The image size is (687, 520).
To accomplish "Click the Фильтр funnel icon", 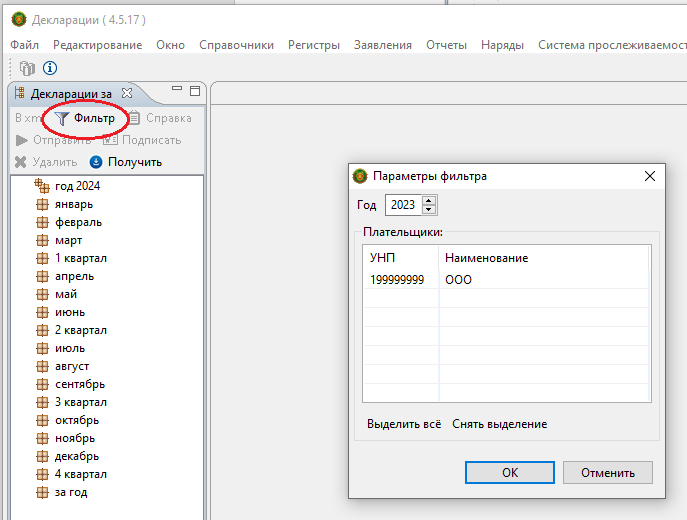I will pos(62,118).
